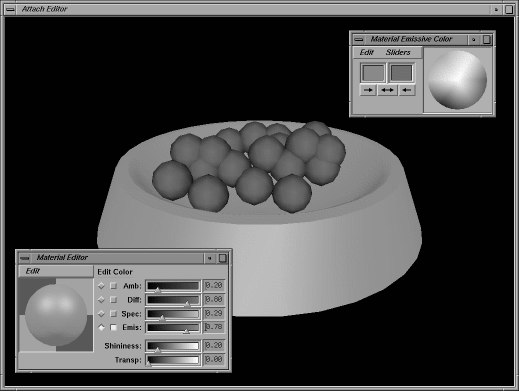Click the Amb value field 0.20

pos(214,286)
